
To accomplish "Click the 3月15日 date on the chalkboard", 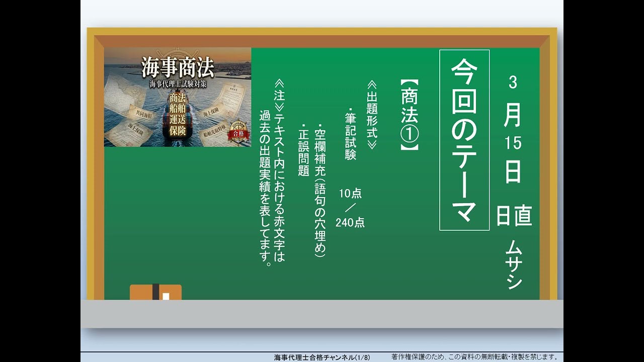I will [x=513, y=131].
